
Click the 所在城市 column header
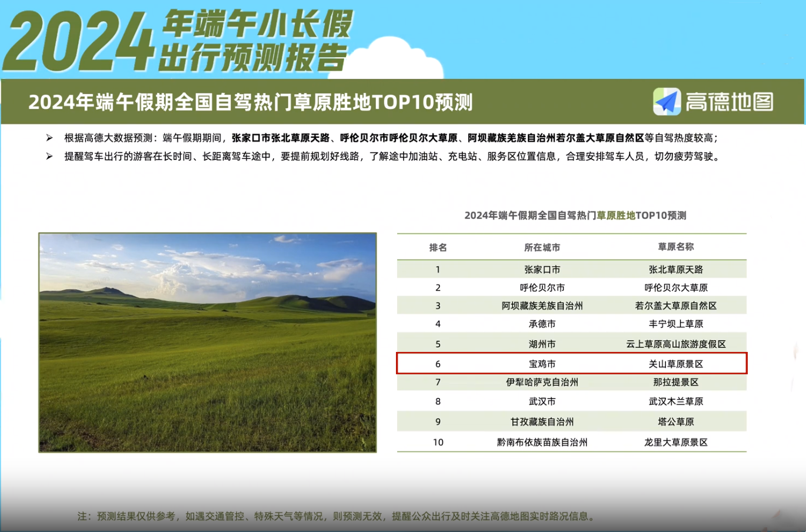tap(542, 248)
